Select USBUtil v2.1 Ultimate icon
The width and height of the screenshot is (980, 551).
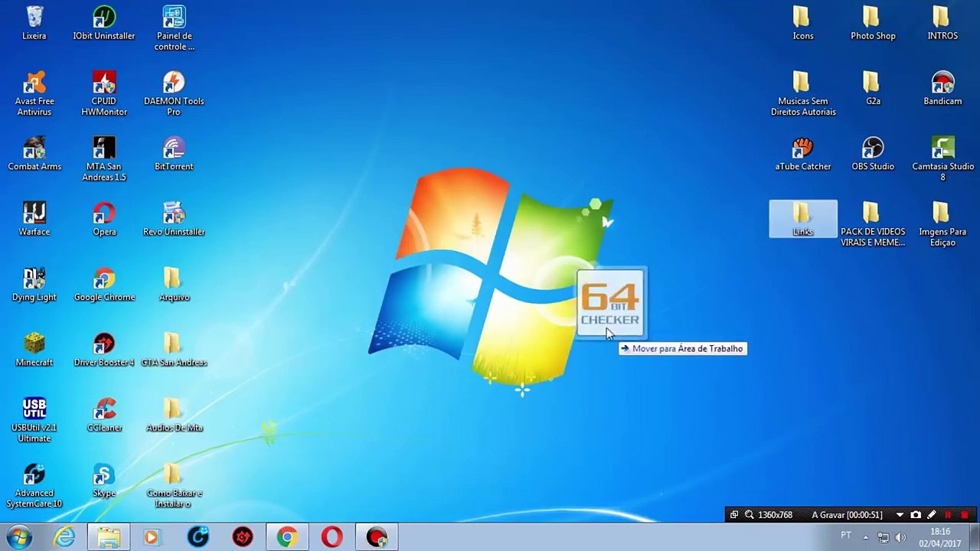(x=34, y=420)
